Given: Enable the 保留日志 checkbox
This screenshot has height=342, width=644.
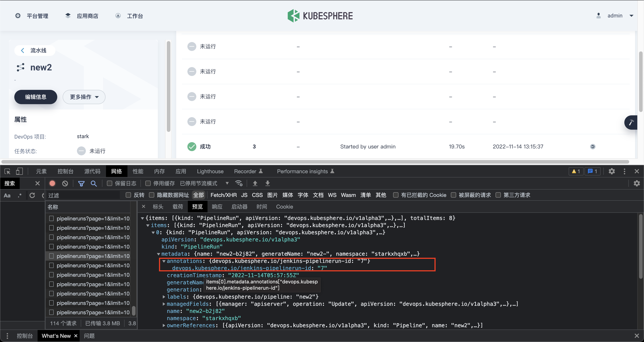Looking at the screenshot, I should click(109, 183).
